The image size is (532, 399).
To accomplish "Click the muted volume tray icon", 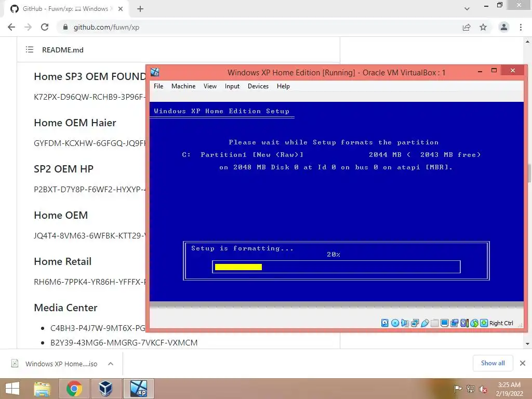I will (x=483, y=389).
